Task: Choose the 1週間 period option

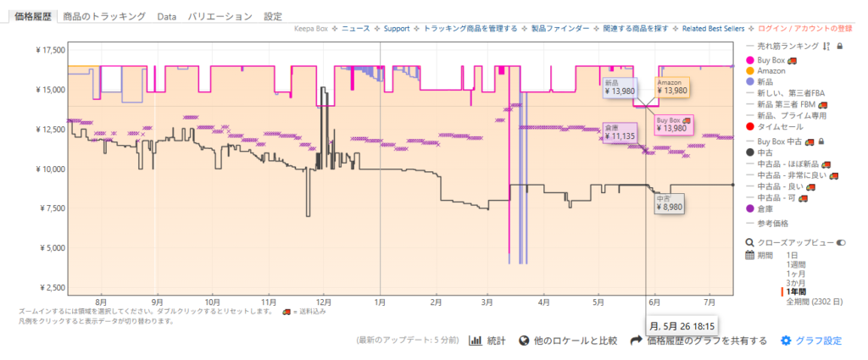Action: (x=796, y=264)
